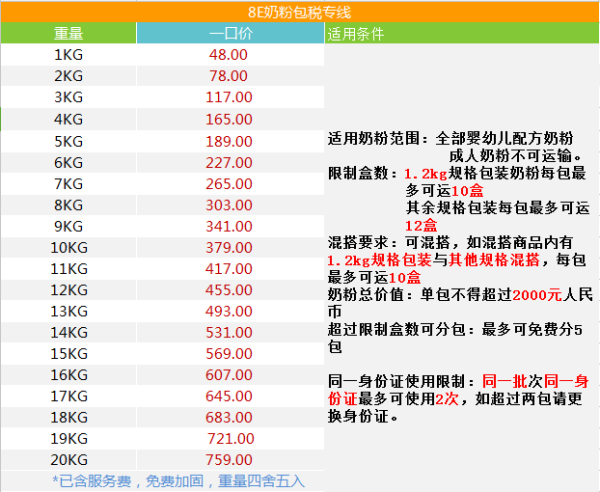
Task: Click the red text 1.2kg规格包装与其他规格混搭
Action: pyautogui.click(x=433, y=260)
